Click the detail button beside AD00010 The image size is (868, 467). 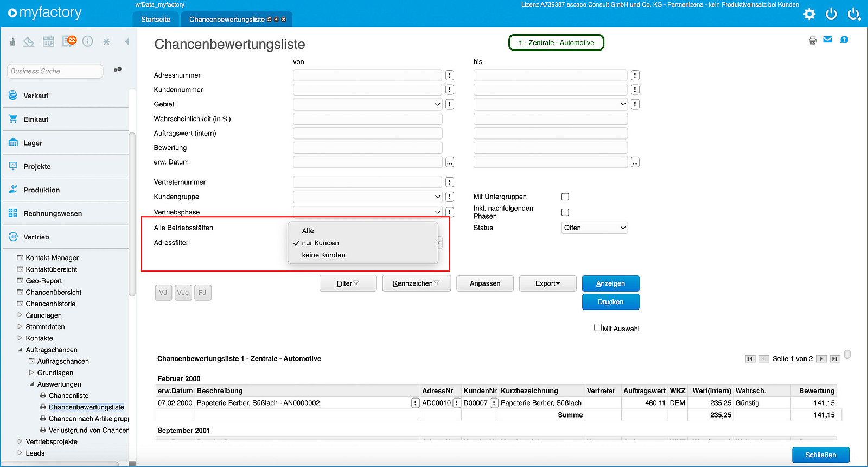(x=457, y=403)
